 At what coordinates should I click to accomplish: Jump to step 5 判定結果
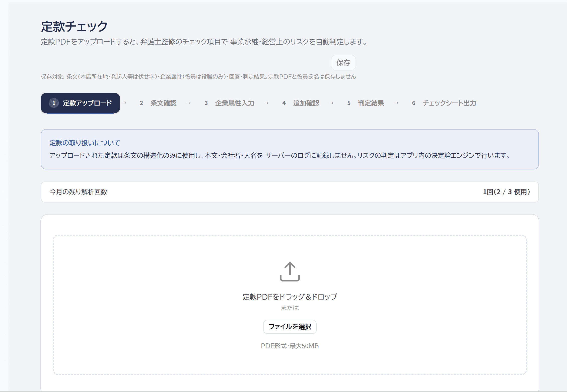pos(366,103)
